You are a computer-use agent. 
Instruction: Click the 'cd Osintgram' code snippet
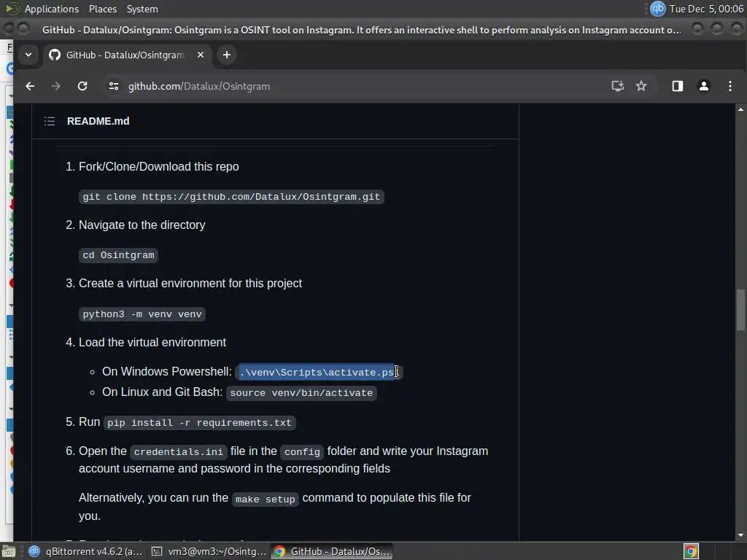pyautogui.click(x=118, y=255)
